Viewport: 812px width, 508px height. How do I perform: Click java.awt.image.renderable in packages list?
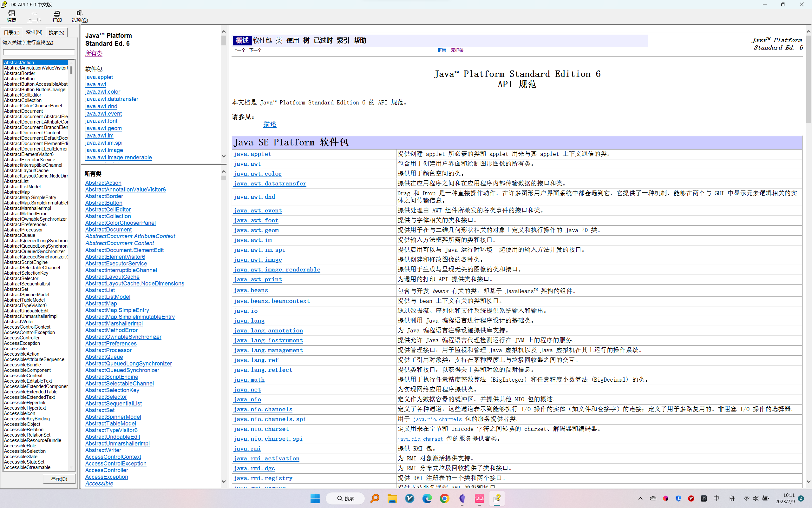118,157
